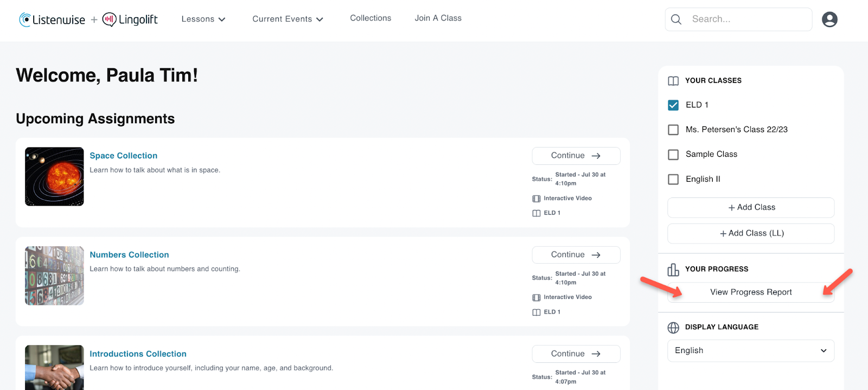Continue the Space Collection assignment
This screenshot has width=868, height=390.
576,156
